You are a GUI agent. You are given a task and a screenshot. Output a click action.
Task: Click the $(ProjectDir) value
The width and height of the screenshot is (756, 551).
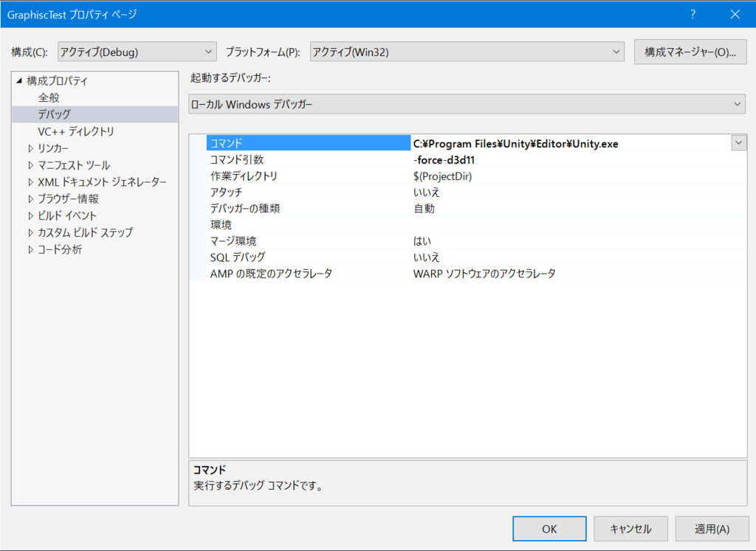pos(443,176)
